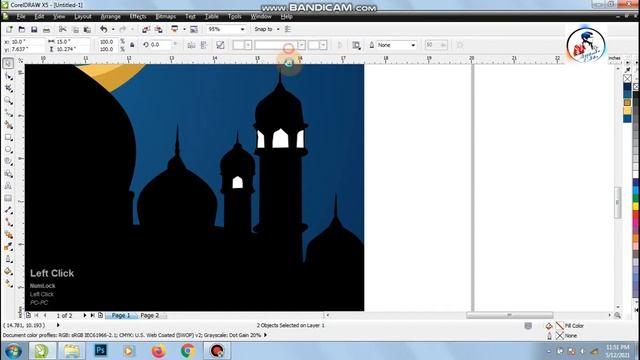640x360 pixels.
Task: Select the Smart Fill tool
Action: click(x=8, y=125)
